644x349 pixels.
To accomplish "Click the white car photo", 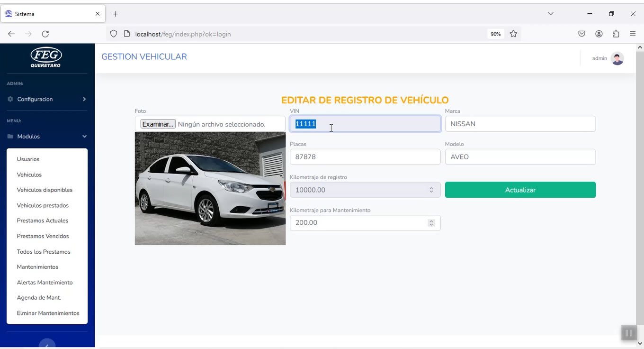I will pos(210,189).
